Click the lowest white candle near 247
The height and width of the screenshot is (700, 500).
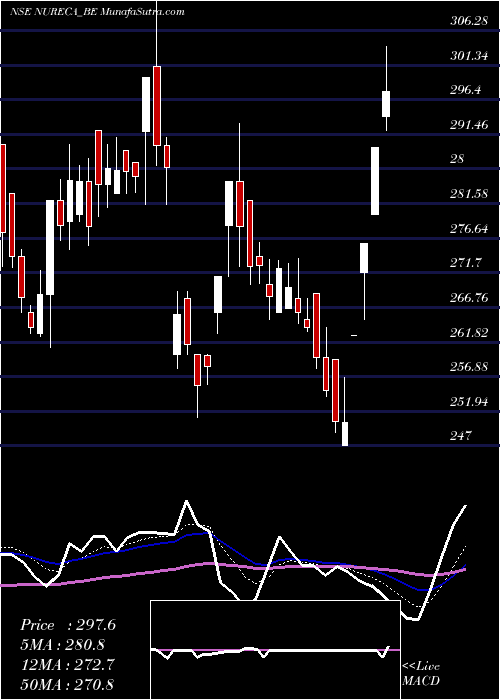tap(345, 433)
